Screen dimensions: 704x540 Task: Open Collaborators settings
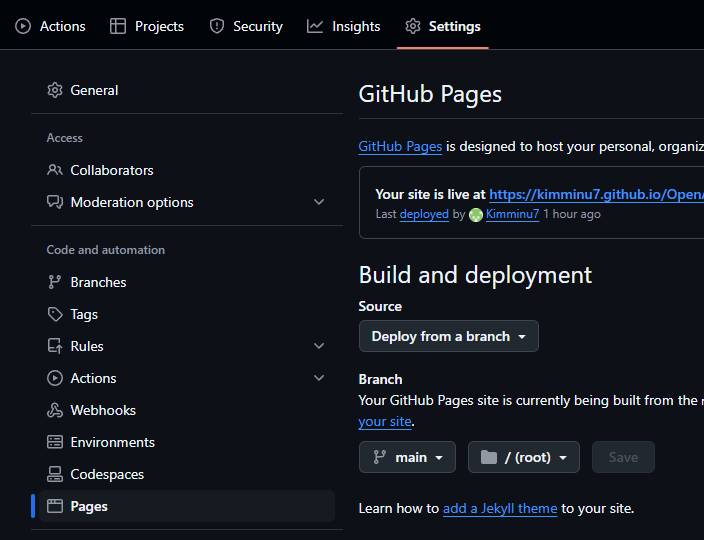click(187, 170)
